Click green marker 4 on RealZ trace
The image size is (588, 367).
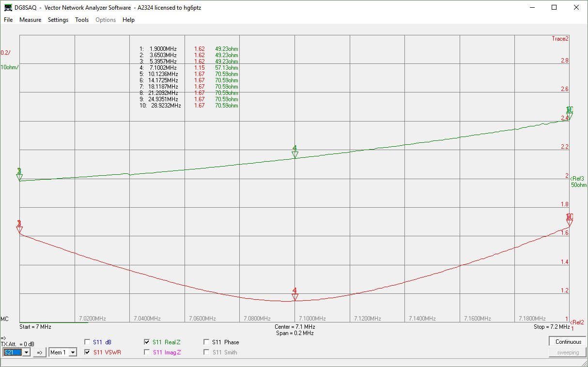pos(295,154)
